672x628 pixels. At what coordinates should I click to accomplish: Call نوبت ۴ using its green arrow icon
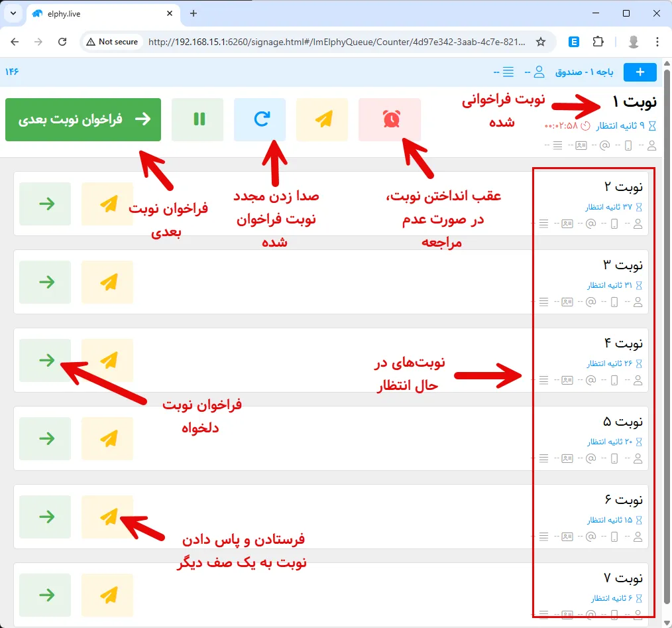coord(45,360)
